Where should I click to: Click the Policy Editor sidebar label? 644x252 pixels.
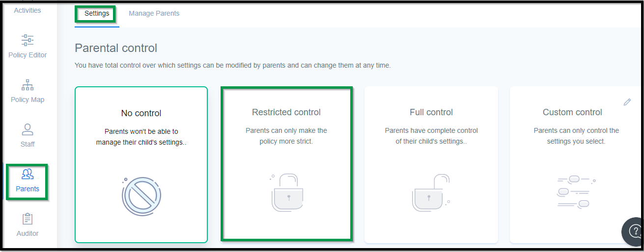tap(28, 55)
